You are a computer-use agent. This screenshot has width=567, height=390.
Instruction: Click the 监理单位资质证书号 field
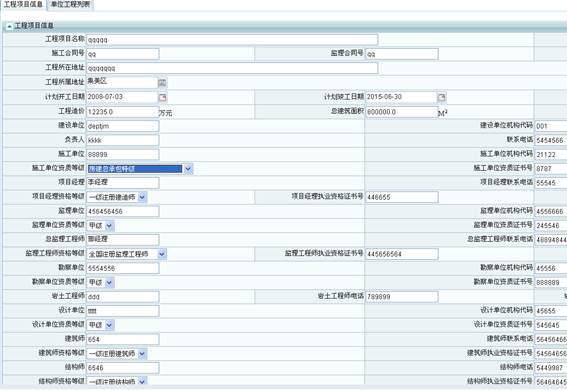click(551, 226)
